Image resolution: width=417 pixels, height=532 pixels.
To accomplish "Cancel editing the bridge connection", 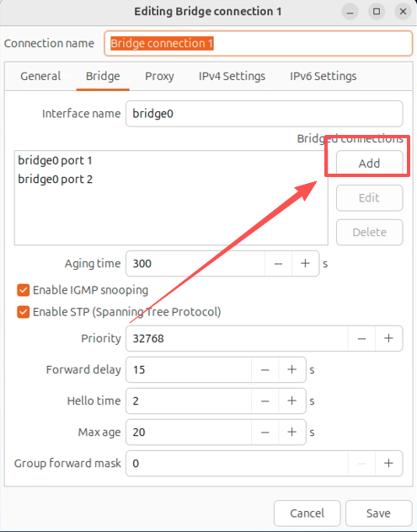I will coord(307,513).
